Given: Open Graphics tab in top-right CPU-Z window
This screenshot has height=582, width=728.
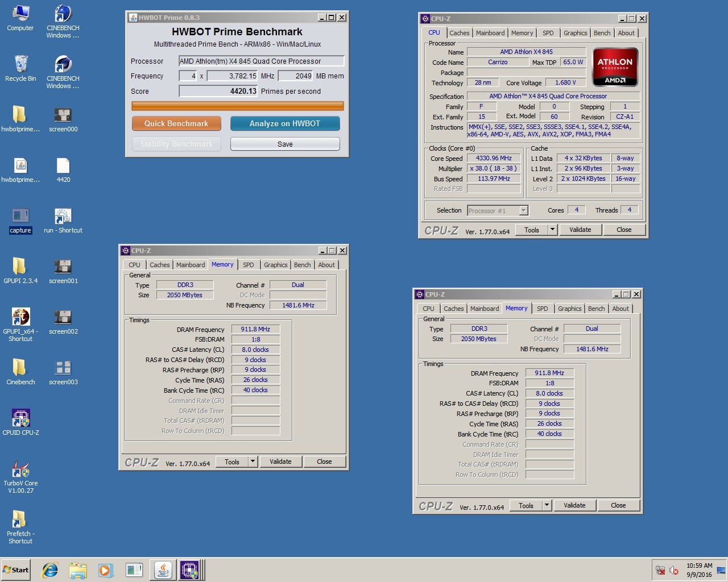Looking at the screenshot, I should coord(575,33).
